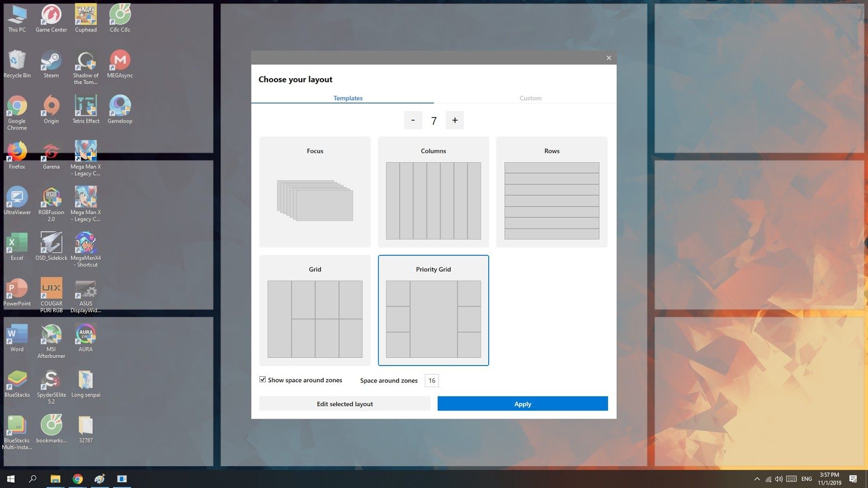Screen dimensions: 868x488
Task: Apply the selected zone layout
Action: pyautogui.click(x=522, y=403)
